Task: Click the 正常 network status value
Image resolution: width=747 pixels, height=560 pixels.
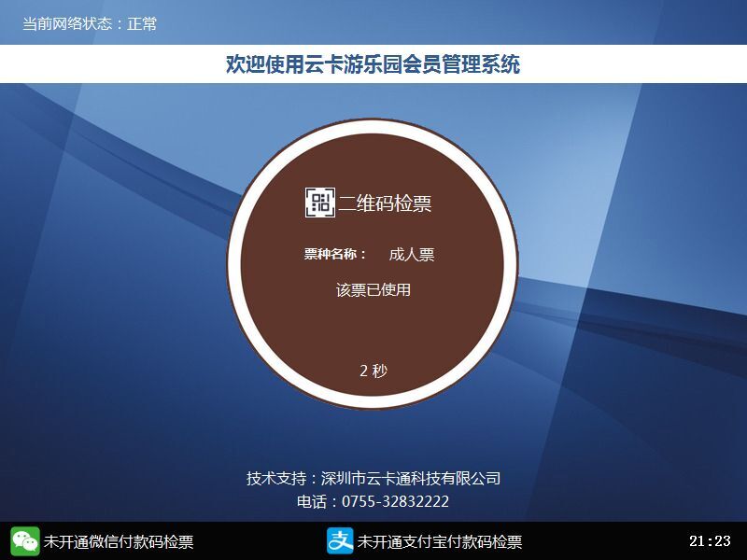Action: pyautogui.click(x=142, y=23)
